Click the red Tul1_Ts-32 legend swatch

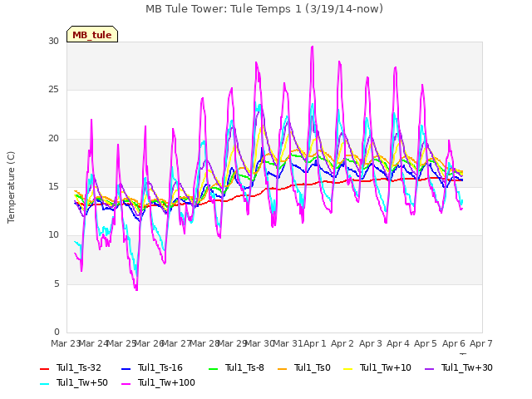click(x=45, y=368)
